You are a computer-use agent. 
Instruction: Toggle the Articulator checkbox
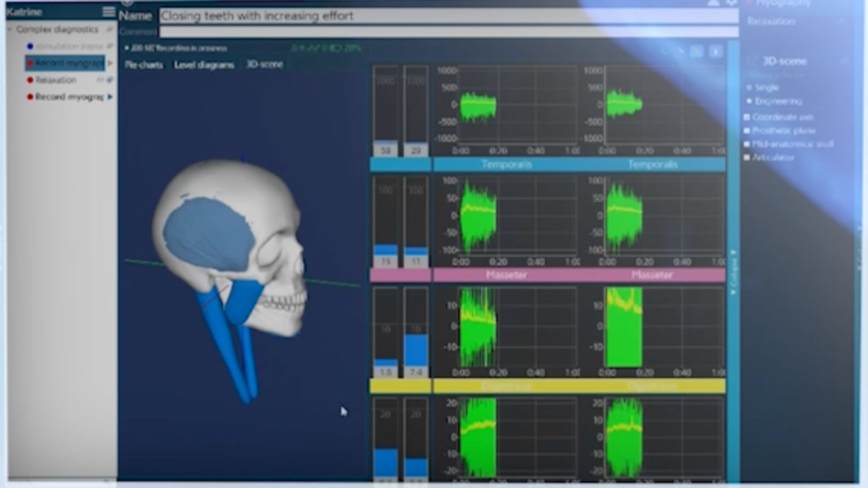tap(747, 158)
